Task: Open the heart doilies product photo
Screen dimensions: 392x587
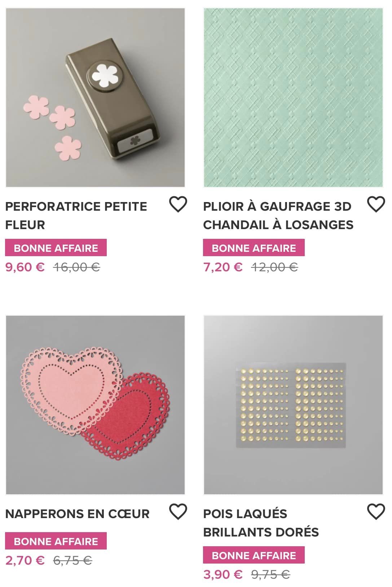Action: [x=96, y=405]
